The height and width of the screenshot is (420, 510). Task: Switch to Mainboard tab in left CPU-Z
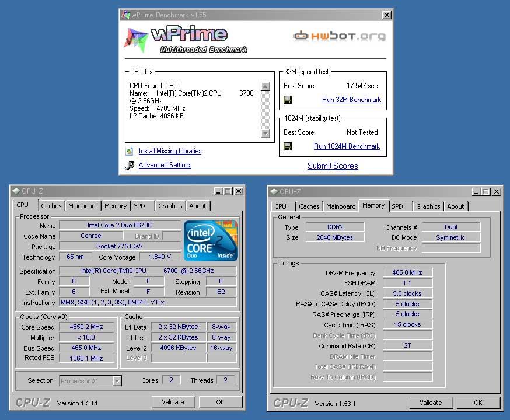pos(83,206)
